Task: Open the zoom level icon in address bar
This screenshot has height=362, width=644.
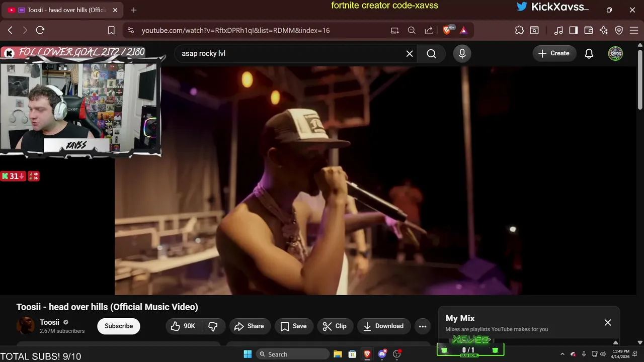Action: click(x=412, y=30)
